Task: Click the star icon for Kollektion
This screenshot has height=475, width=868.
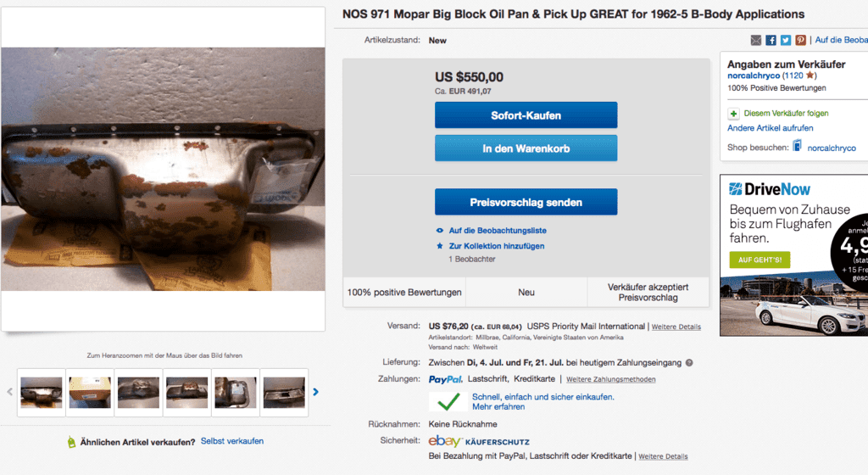Action: point(439,246)
